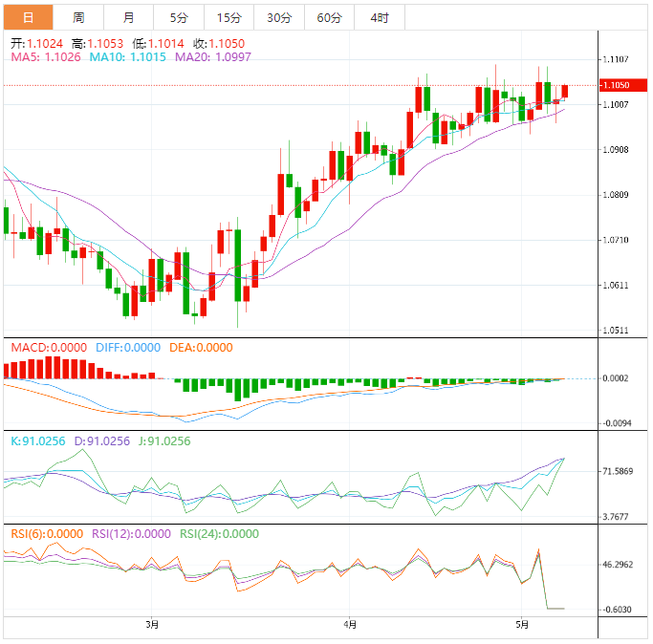Click the 1.0611 price axis label
Viewport: 653px width, 644px height.
(x=616, y=286)
